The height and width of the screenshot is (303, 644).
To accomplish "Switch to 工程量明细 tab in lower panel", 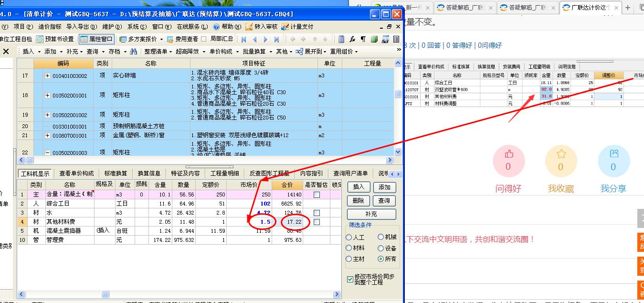I will pyautogui.click(x=224, y=173).
